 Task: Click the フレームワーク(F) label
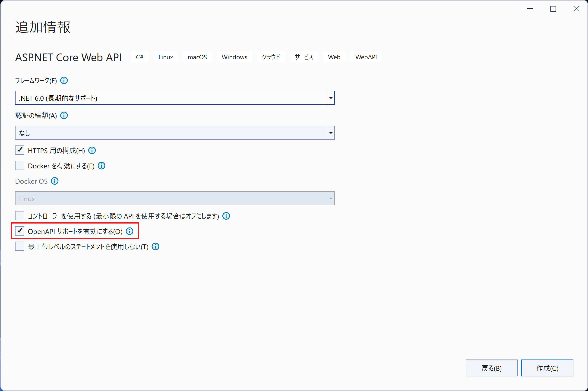(36, 81)
